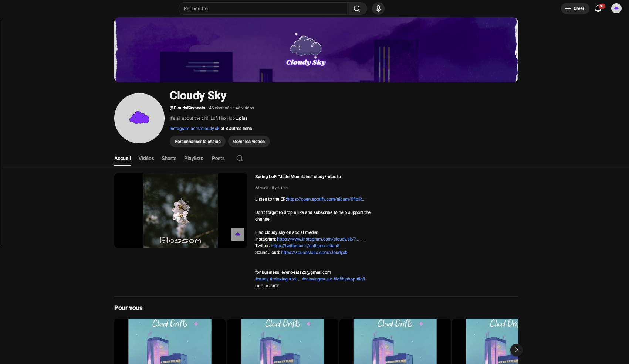Expand video description via LIRE LA SUITE
629x364 pixels.
pyautogui.click(x=267, y=286)
